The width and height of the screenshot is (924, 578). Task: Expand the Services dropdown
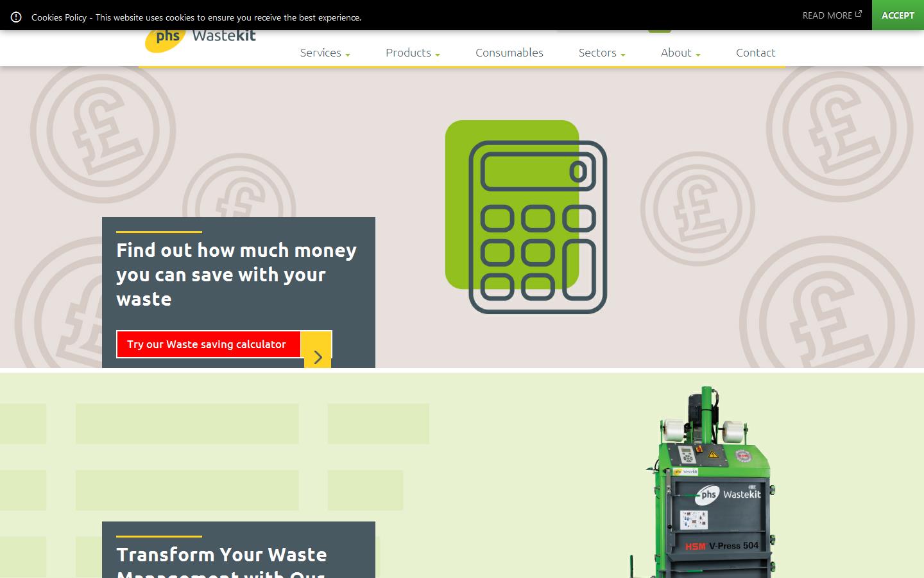click(324, 53)
